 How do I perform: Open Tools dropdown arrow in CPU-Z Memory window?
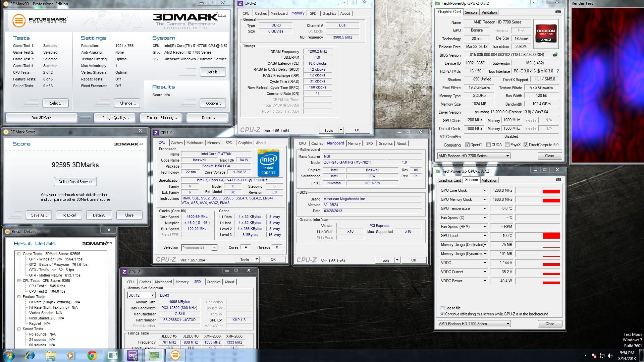click(x=341, y=130)
